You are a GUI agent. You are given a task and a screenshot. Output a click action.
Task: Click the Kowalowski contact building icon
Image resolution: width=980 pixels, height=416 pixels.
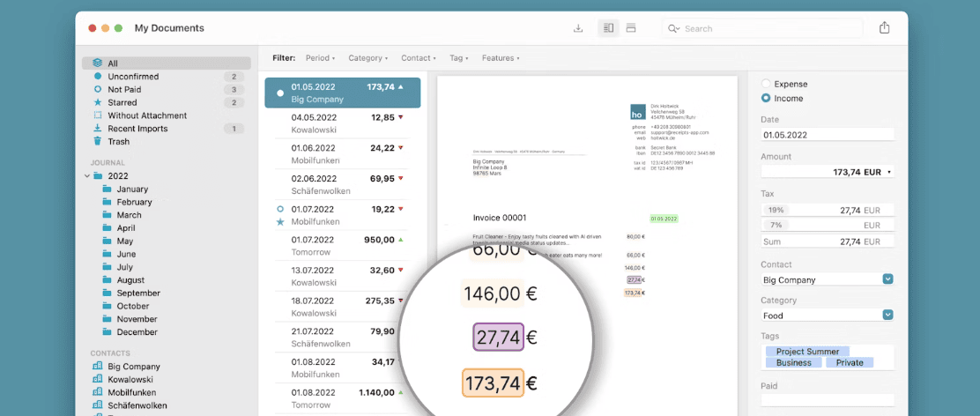(97, 379)
